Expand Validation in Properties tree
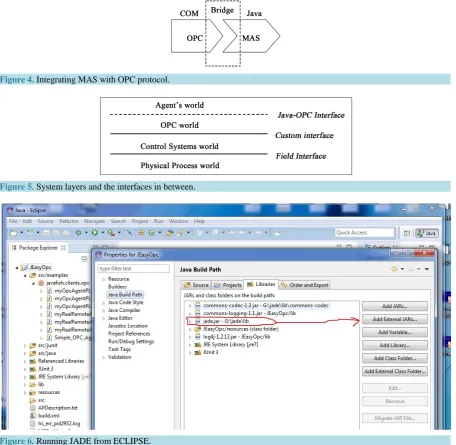 (x=104, y=357)
